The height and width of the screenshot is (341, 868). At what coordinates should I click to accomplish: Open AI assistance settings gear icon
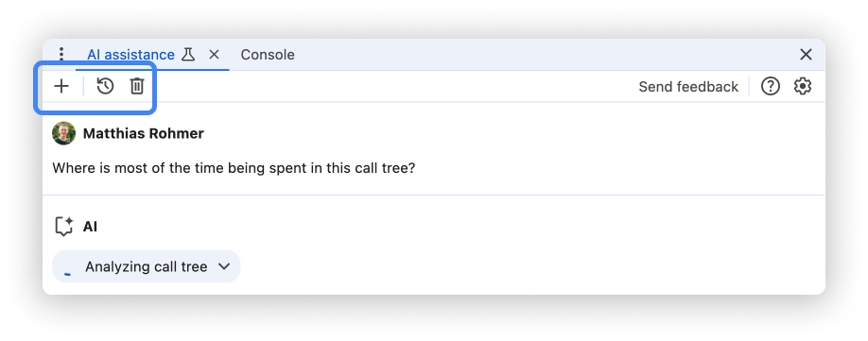[x=802, y=86]
